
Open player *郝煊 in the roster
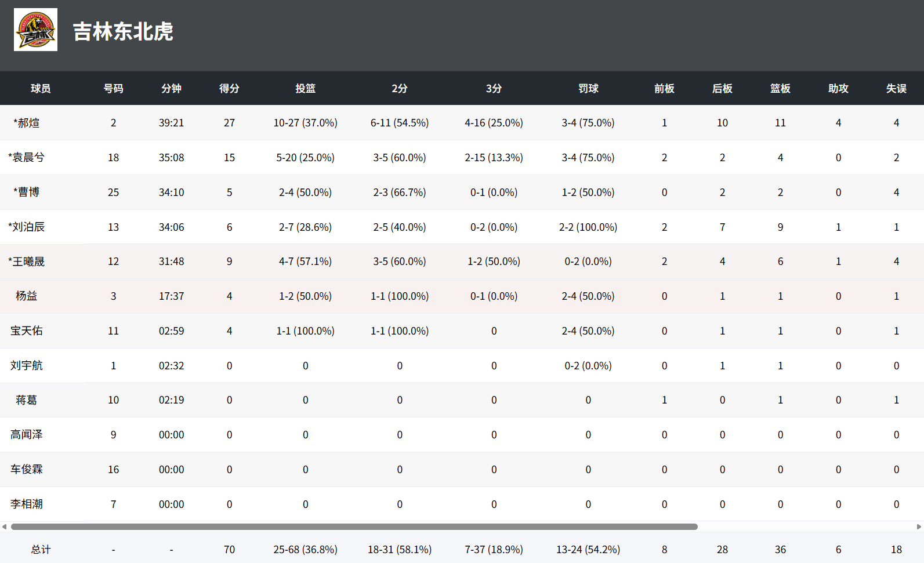[x=27, y=123]
